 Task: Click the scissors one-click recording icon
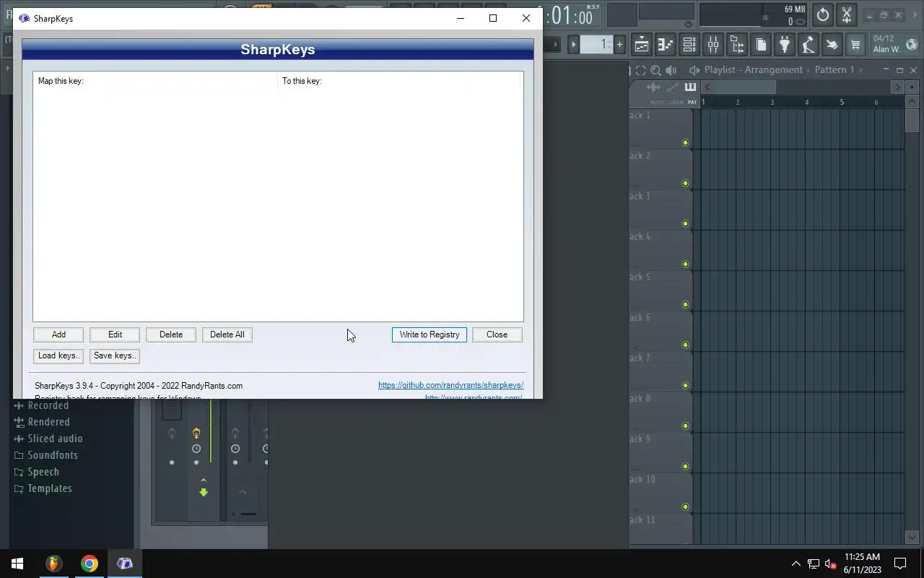coord(847,14)
